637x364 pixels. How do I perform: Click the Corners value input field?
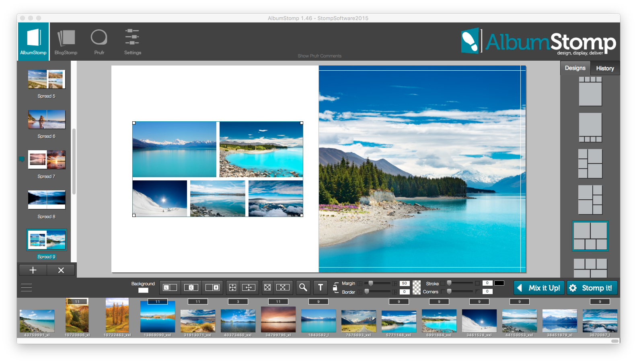[487, 291]
